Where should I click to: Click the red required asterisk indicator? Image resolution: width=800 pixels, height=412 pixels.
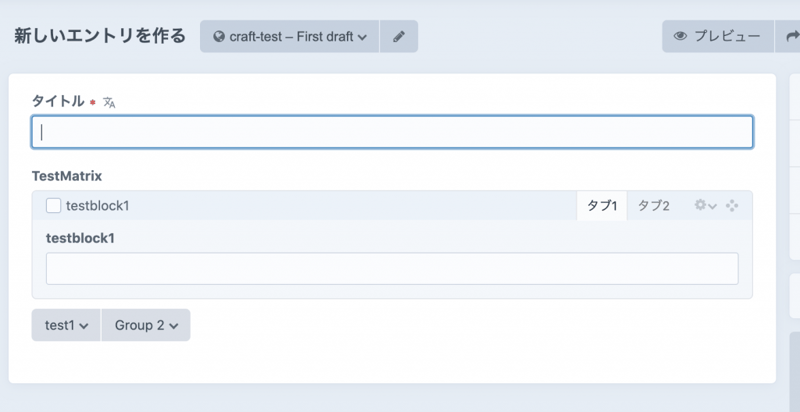93,102
